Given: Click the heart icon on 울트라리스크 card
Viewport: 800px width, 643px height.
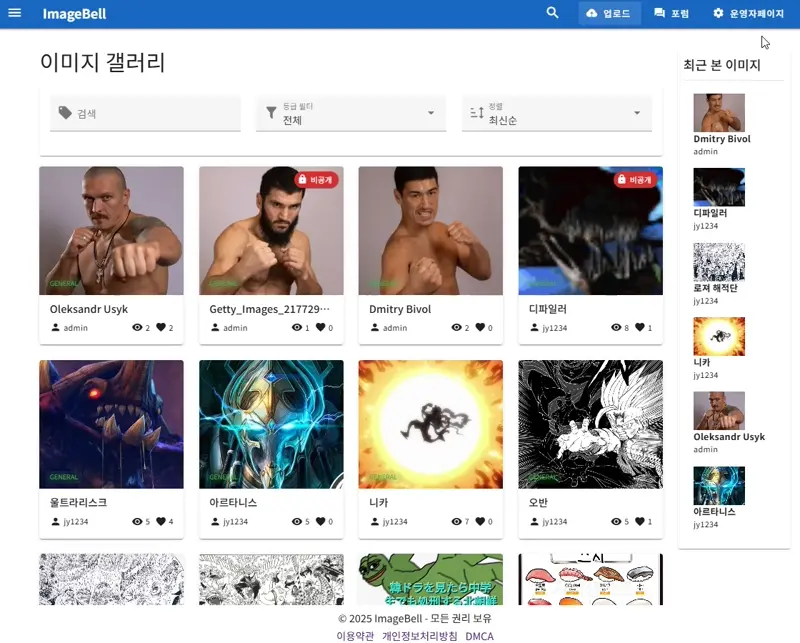Looking at the screenshot, I should pyautogui.click(x=161, y=522).
